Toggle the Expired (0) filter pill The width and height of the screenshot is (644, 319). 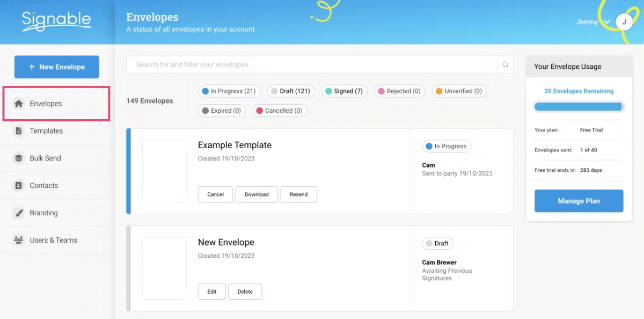point(222,110)
